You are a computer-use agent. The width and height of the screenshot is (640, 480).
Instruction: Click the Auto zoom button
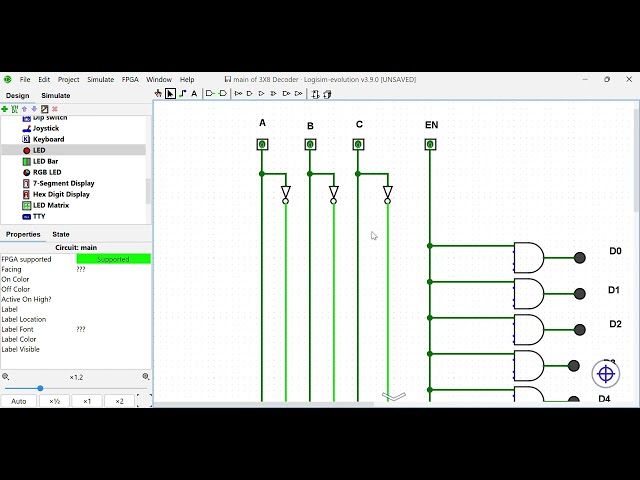18,401
